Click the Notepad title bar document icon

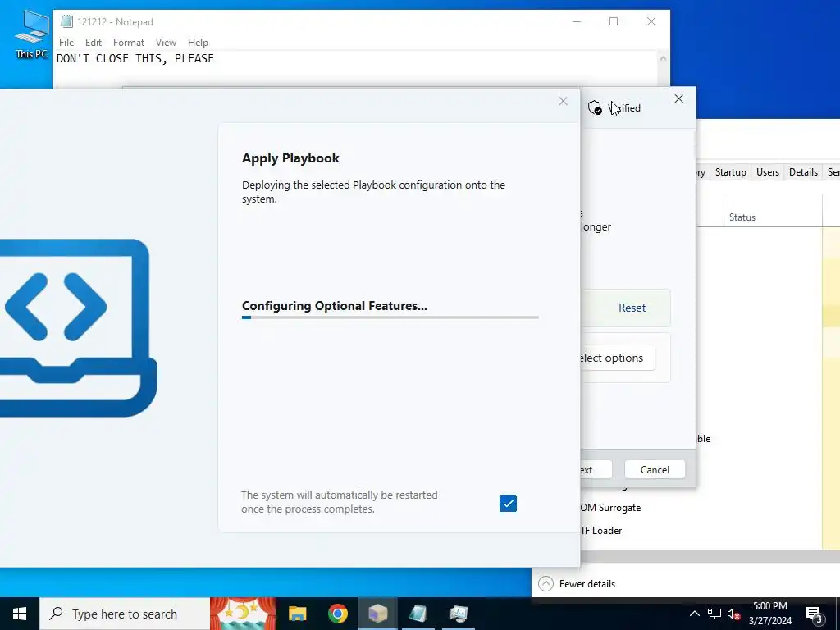66,21
